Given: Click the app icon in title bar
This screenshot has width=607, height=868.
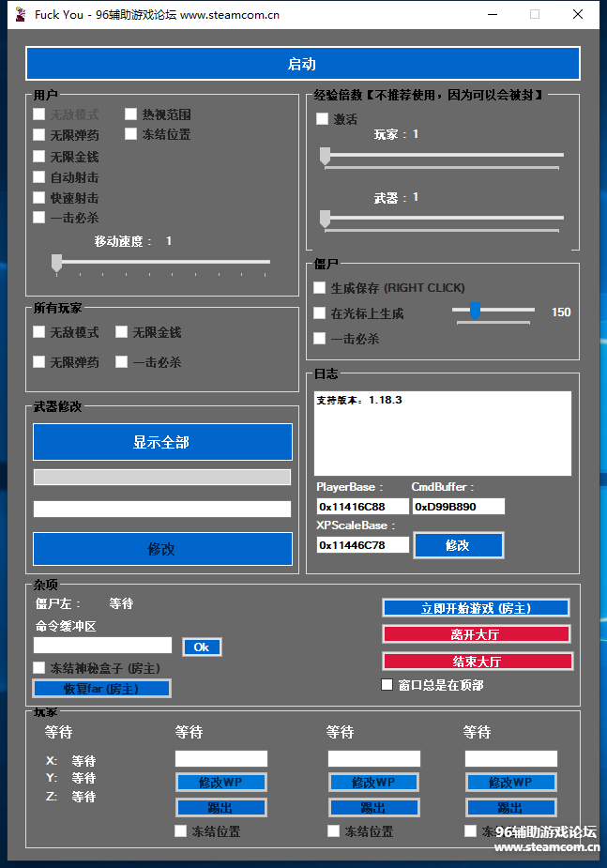Looking at the screenshot, I should (x=20, y=14).
